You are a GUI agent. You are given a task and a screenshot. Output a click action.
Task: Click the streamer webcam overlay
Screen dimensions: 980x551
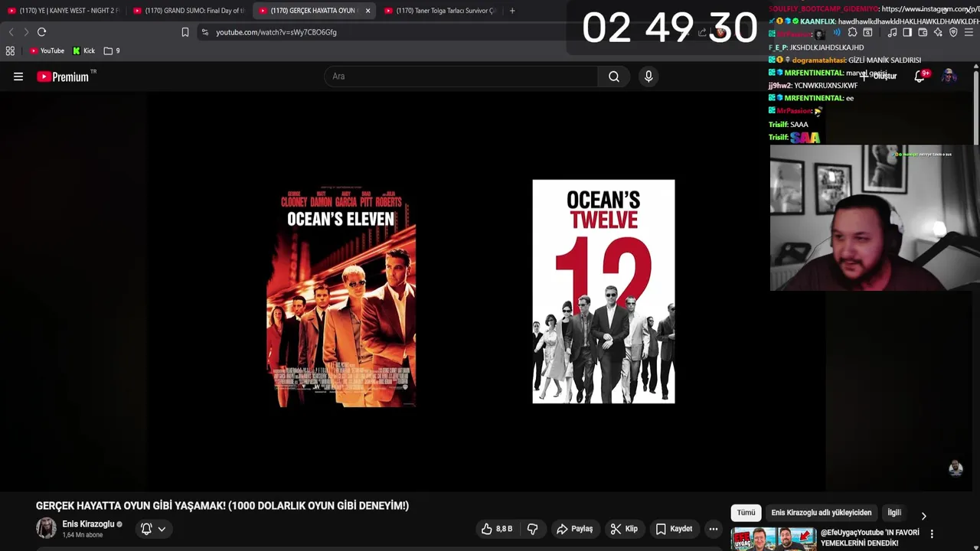[x=874, y=218]
